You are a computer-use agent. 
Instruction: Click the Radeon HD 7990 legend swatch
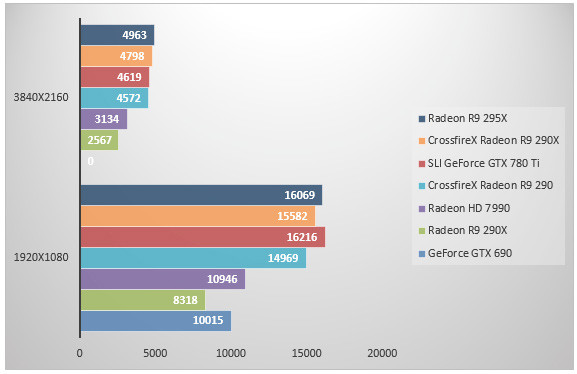[x=422, y=208]
